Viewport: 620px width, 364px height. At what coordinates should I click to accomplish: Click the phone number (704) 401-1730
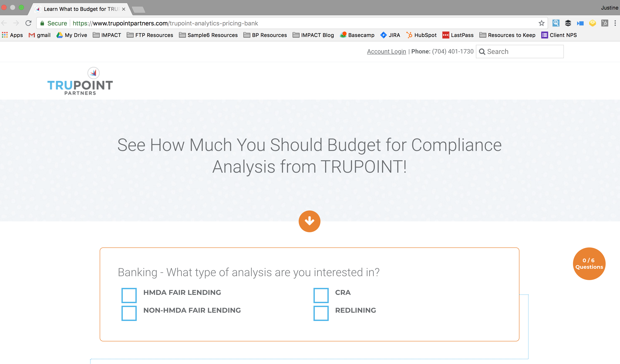[x=453, y=51]
